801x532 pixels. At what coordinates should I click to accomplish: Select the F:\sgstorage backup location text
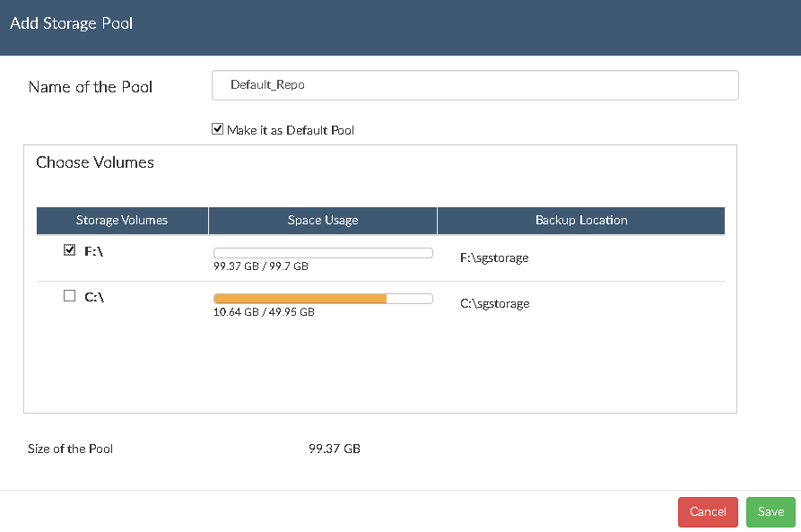coord(494,258)
